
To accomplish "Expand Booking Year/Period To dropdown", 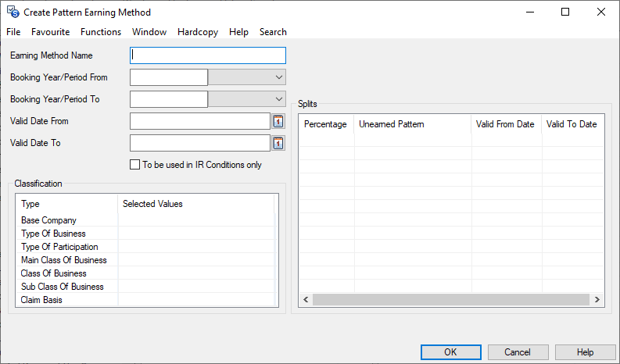I will point(279,99).
